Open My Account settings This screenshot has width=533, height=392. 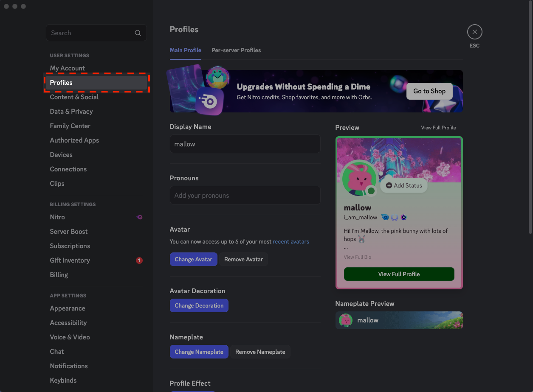[x=67, y=68]
